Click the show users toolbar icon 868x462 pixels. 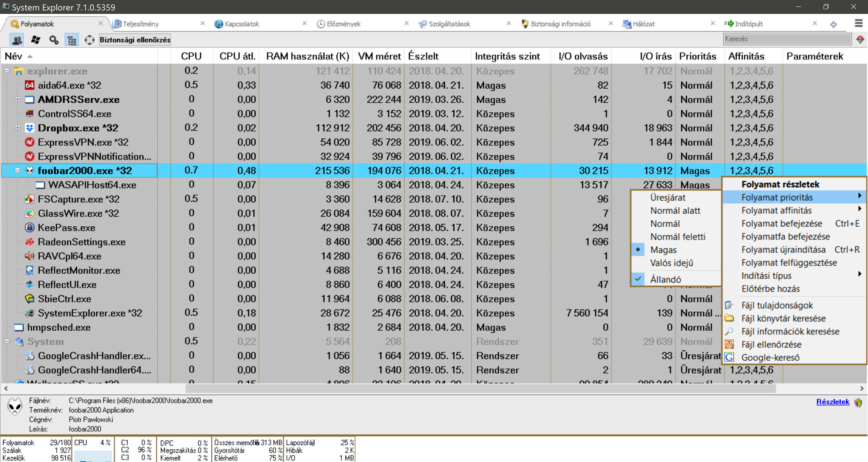click(17, 40)
